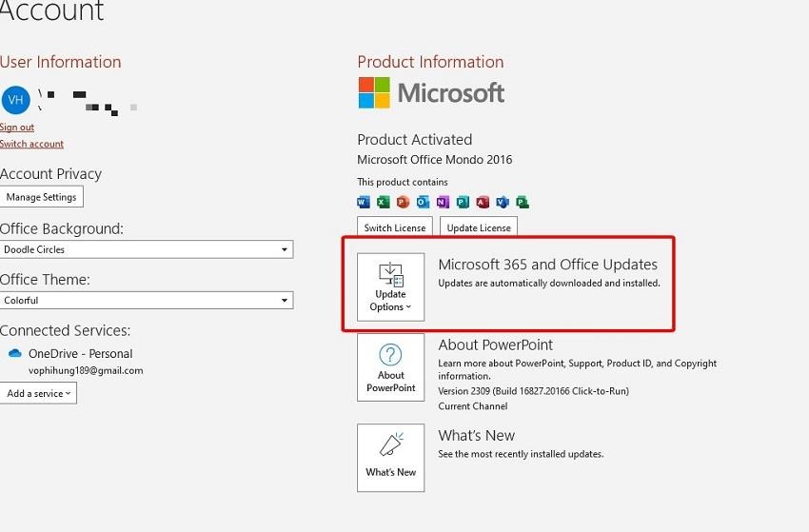
Task: Click the Publisher app icon
Action: click(x=463, y=202)
